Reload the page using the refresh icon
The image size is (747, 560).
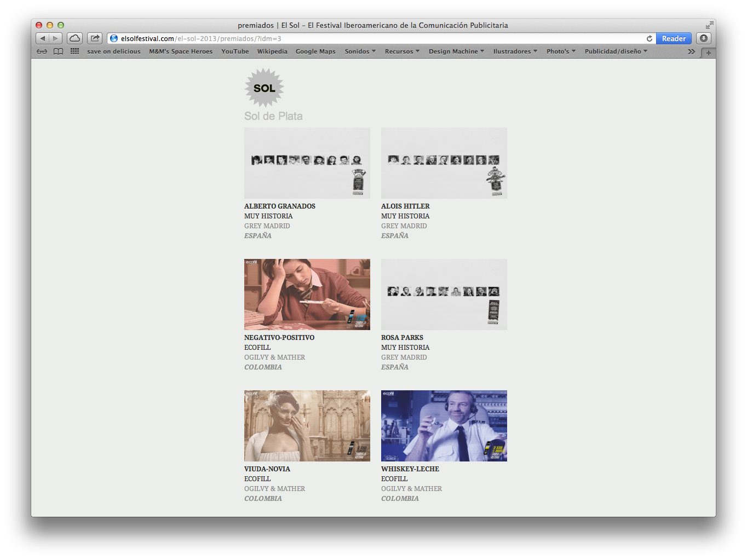650,38
